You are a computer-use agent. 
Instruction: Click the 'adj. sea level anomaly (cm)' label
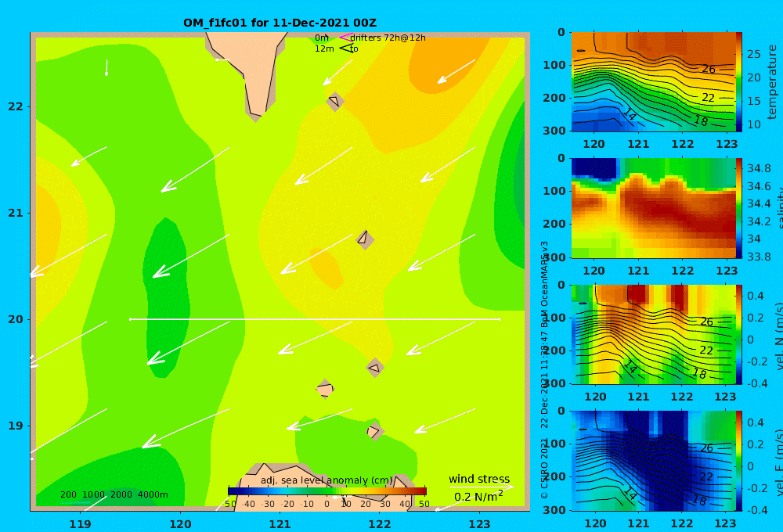327,480
